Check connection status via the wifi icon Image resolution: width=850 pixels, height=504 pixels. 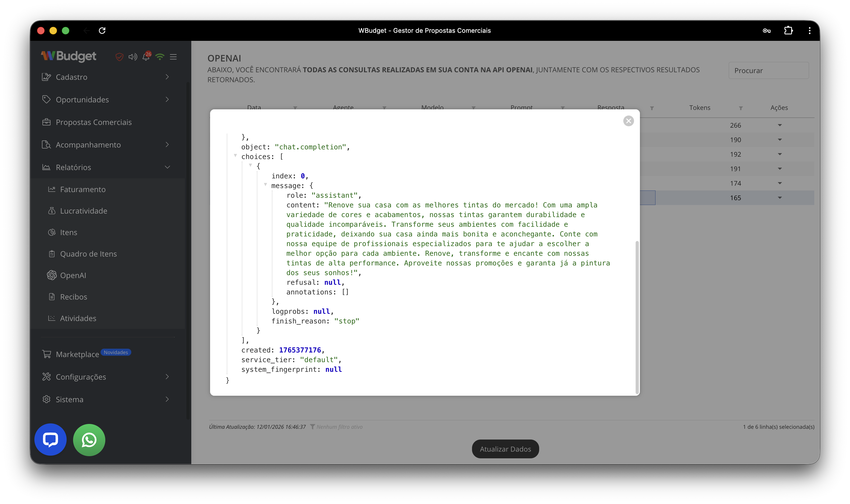pyautogui.click(x=160, y=57)
